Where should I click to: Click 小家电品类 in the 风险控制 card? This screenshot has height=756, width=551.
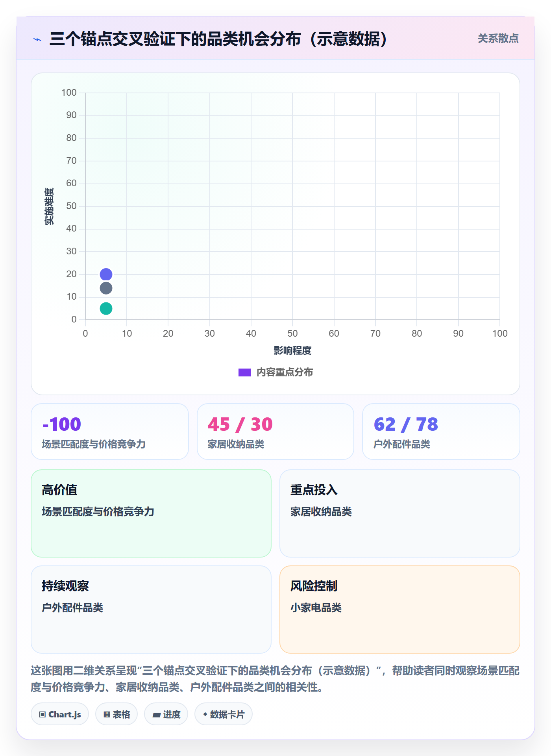[x=316, y=608]
